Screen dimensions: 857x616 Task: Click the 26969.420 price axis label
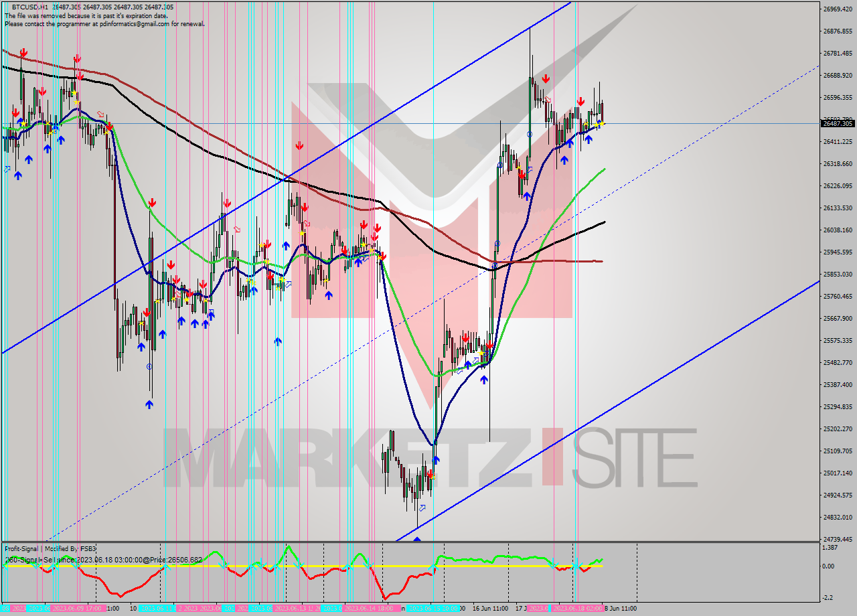pyautogui.click(x=838, y=9)
